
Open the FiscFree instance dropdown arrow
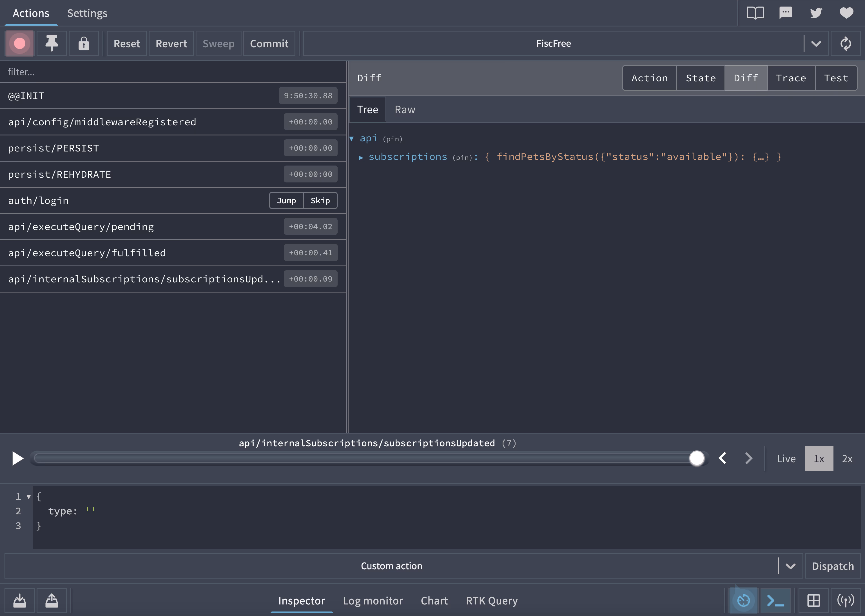tap(816, 44)
